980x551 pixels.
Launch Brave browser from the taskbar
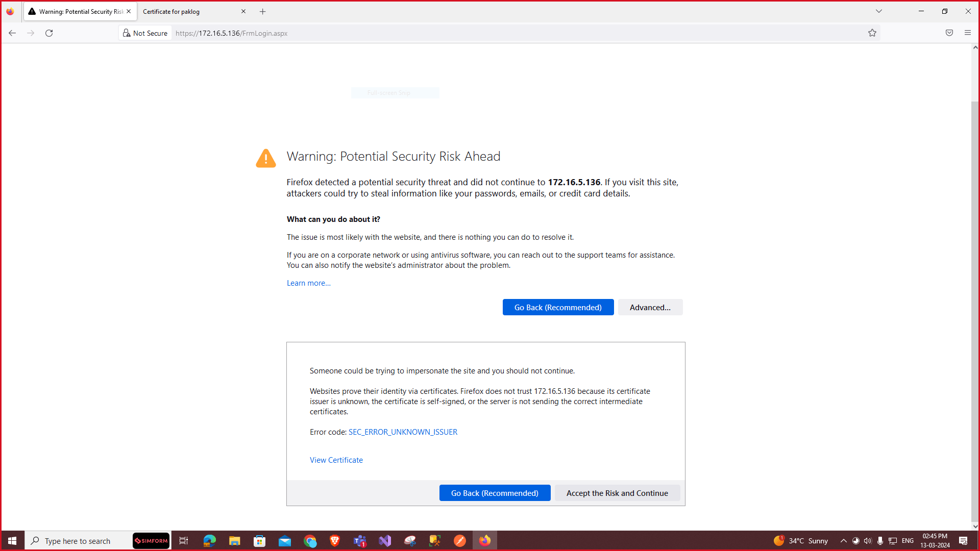[335, 540]
